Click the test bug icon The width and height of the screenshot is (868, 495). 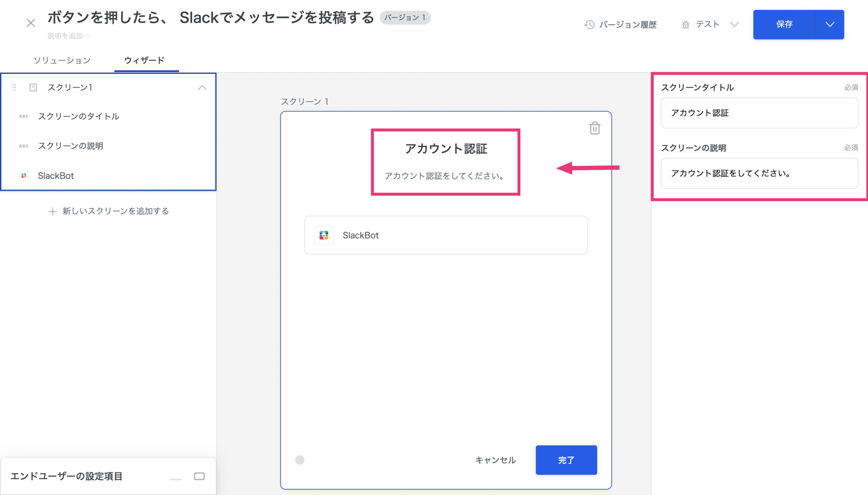[x=686, y=25]
